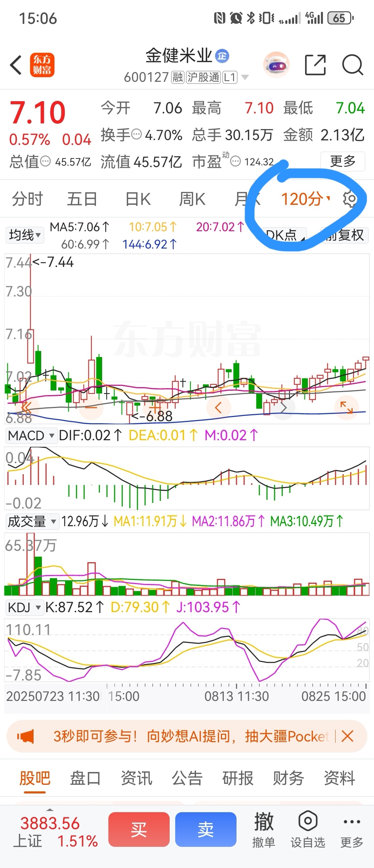Tap the 沪股通 badge

click(x=203, y=77)
